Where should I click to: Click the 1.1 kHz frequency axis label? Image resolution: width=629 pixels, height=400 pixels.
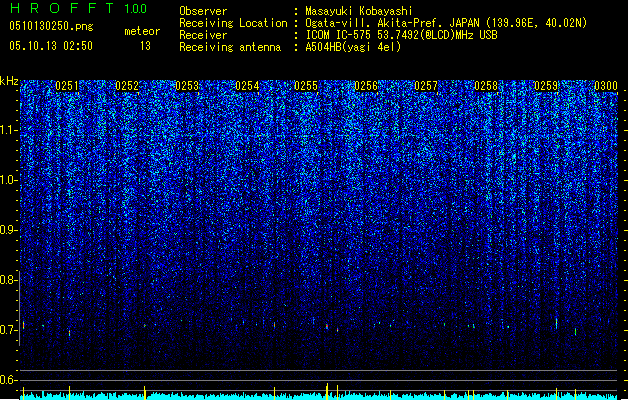coord(9,130)
